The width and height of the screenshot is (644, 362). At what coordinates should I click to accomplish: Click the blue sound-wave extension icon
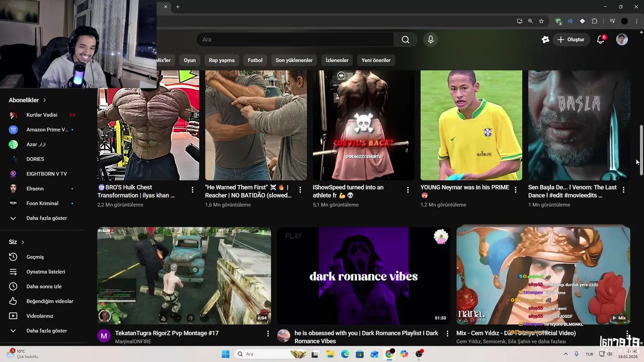(570, 21)
